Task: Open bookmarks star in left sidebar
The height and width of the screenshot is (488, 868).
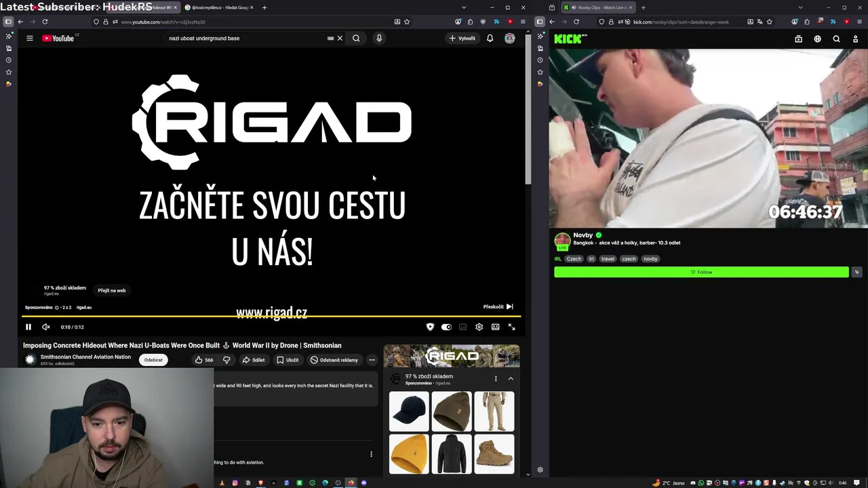Action: (x=8, y=72)
